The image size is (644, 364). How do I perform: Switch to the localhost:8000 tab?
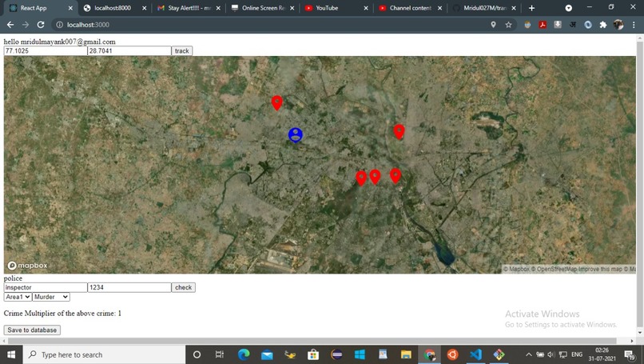114,8
